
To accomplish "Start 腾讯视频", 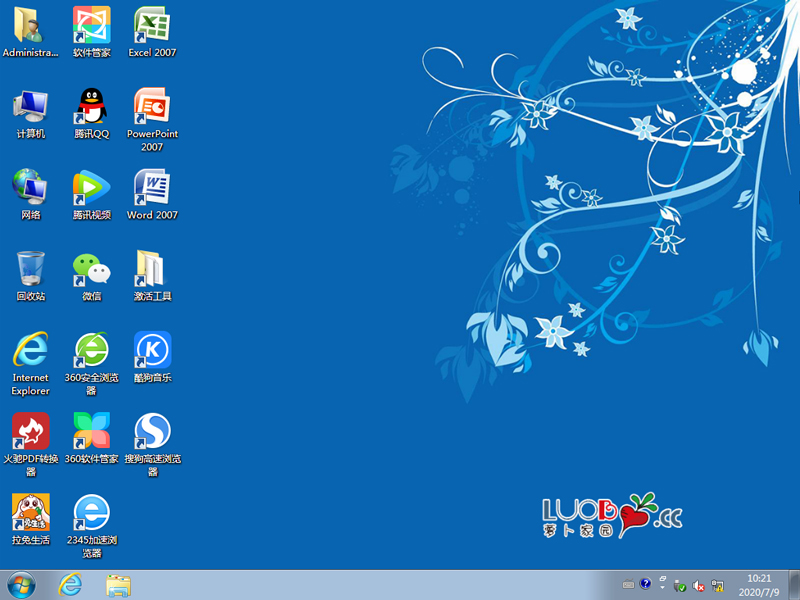I will tap(91, 187).
